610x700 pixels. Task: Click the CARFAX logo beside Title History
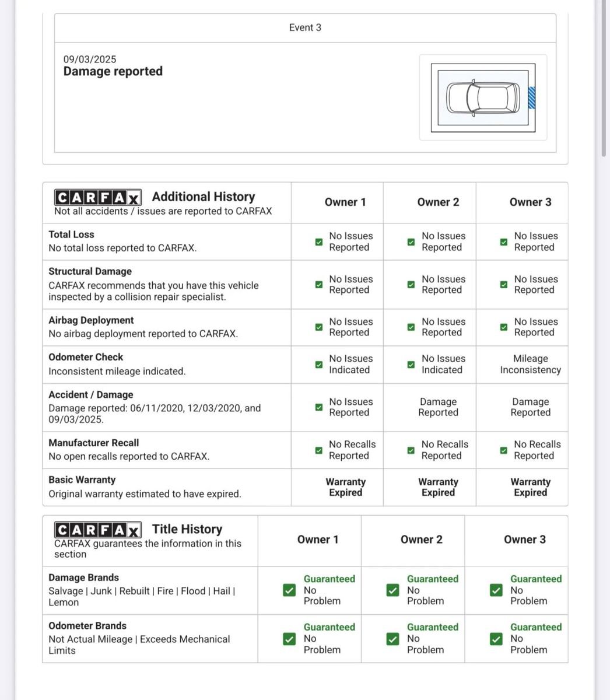tap(97, 530)
